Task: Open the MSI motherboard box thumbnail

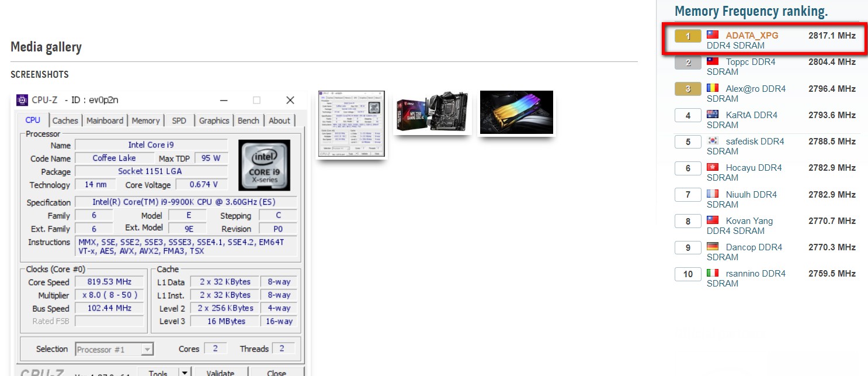Action: tap(433, 112)
